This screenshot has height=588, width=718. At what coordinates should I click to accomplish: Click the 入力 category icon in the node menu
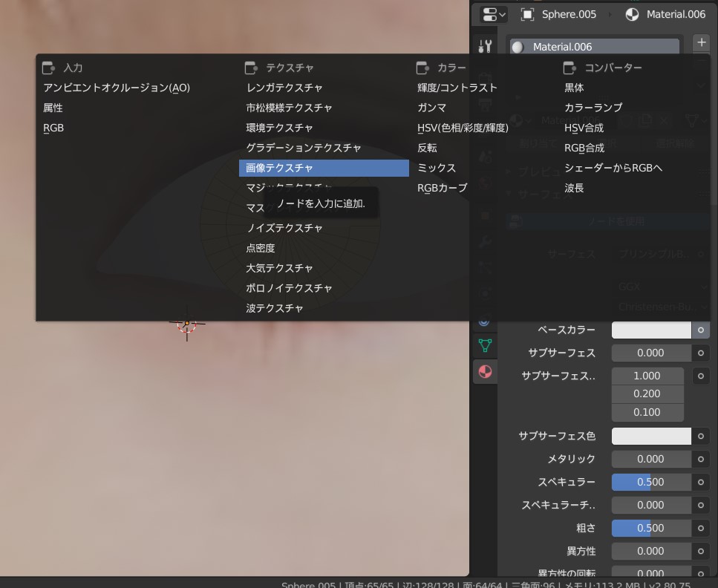coord(47,67)
